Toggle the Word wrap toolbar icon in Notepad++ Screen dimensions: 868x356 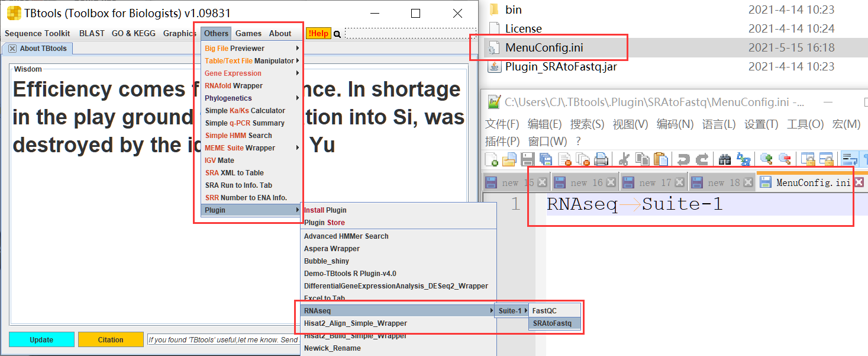coord(850,159)
